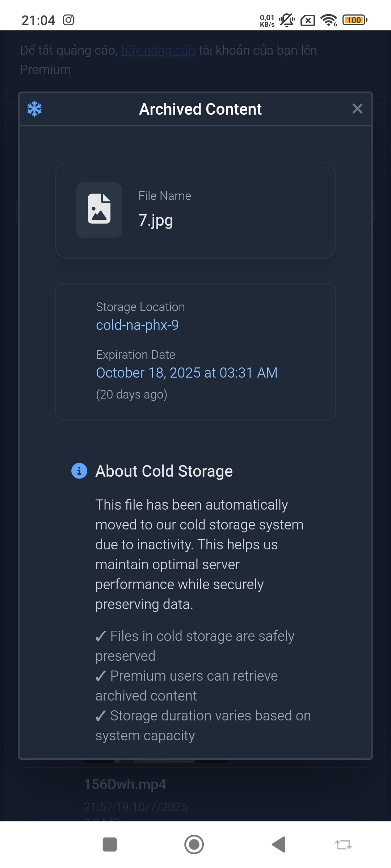Open the 'hãy nâng cấp' upgrade link
The width and height of the screenshot is (391, 868).
(158, 50)
